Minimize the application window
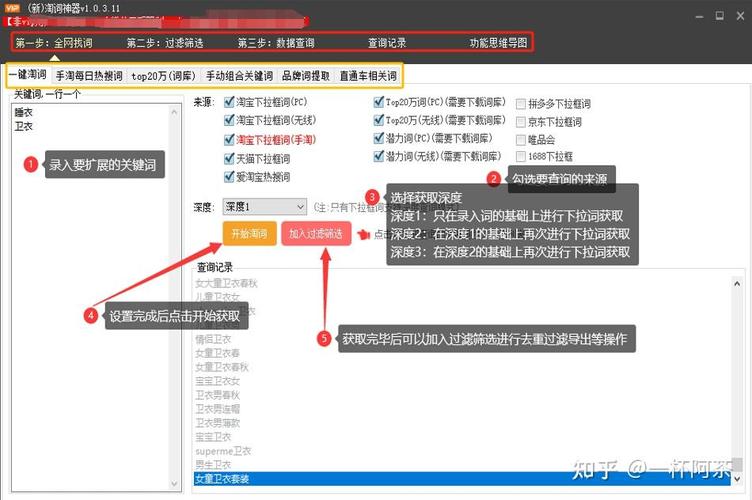Viewport: 752px width, 500px height. coord(699,17)
